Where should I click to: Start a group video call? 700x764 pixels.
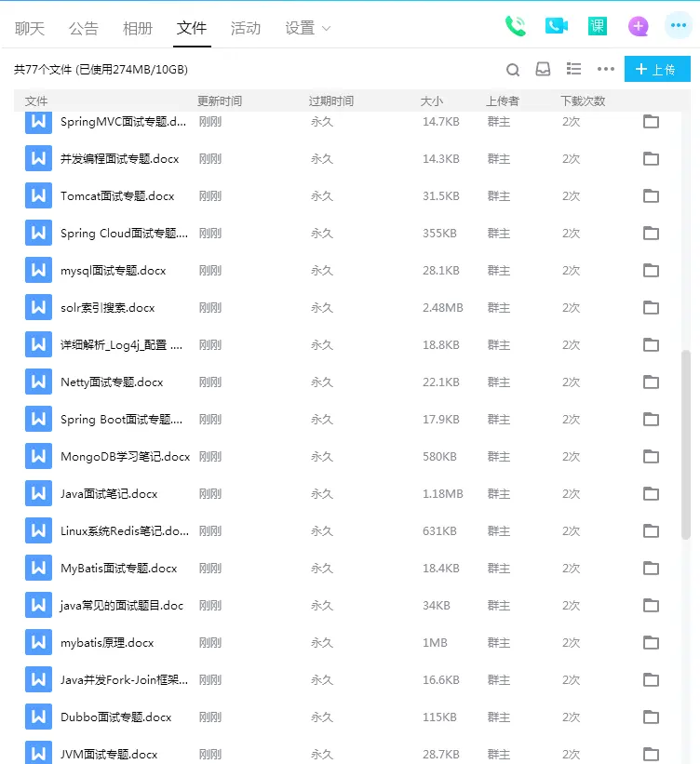557,26
